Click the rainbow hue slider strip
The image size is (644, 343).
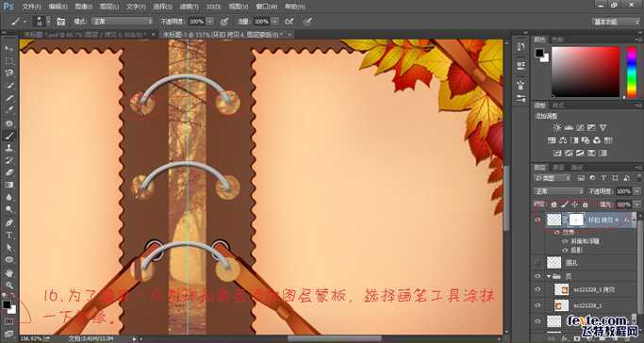(631, 72)
